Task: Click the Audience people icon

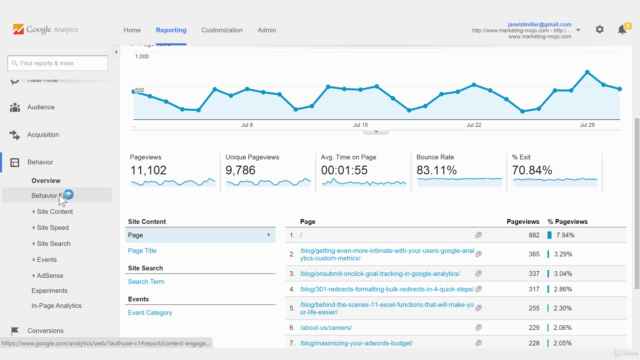Action: (x=15, y=107)
